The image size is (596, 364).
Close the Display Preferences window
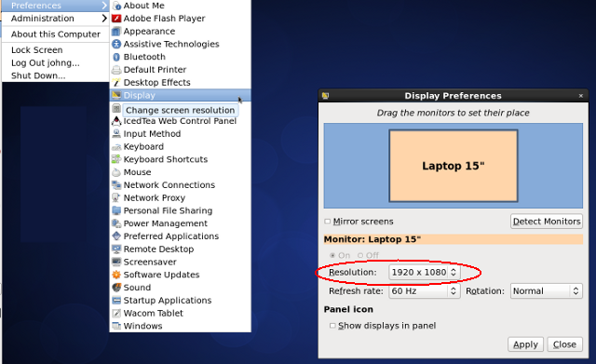pos(581,96)
